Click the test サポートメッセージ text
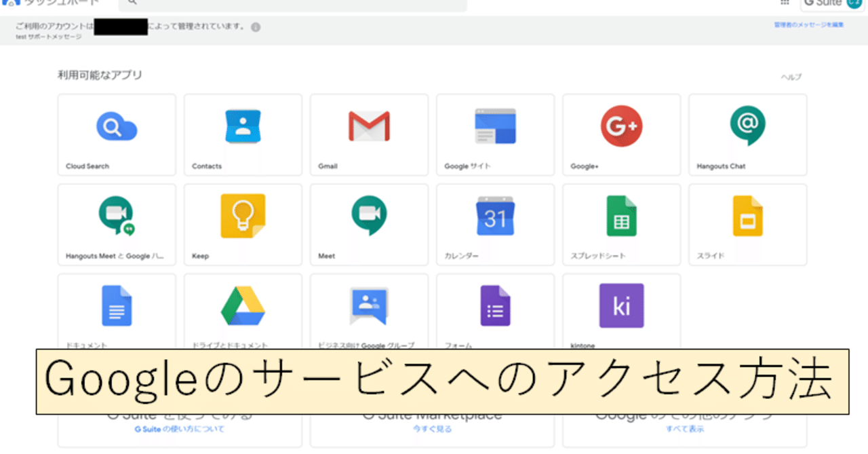The height and width of the screenshot is (454, 868). pyautogui.click(x=48, y=37)
